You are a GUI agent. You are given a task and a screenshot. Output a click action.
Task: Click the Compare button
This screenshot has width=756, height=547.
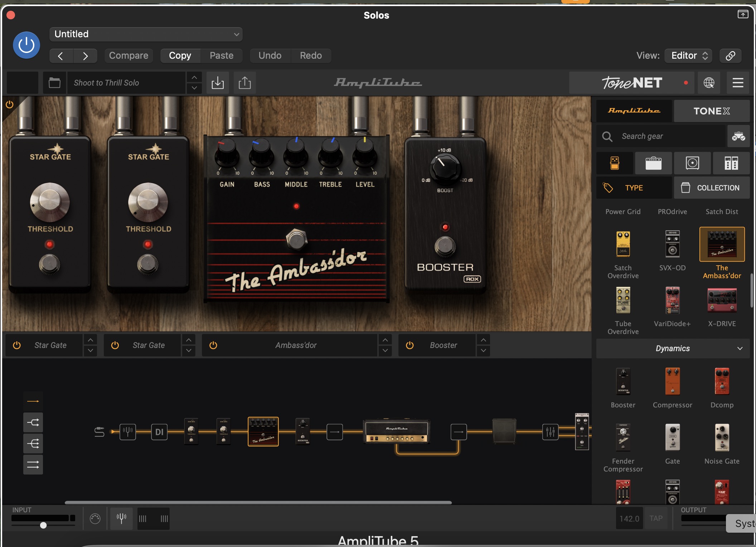129,55
